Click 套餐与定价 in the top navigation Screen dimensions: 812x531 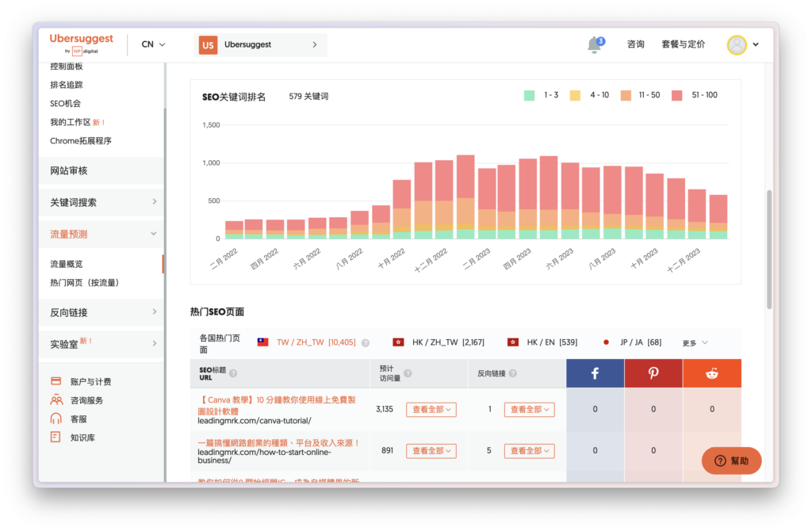[683, 44]
